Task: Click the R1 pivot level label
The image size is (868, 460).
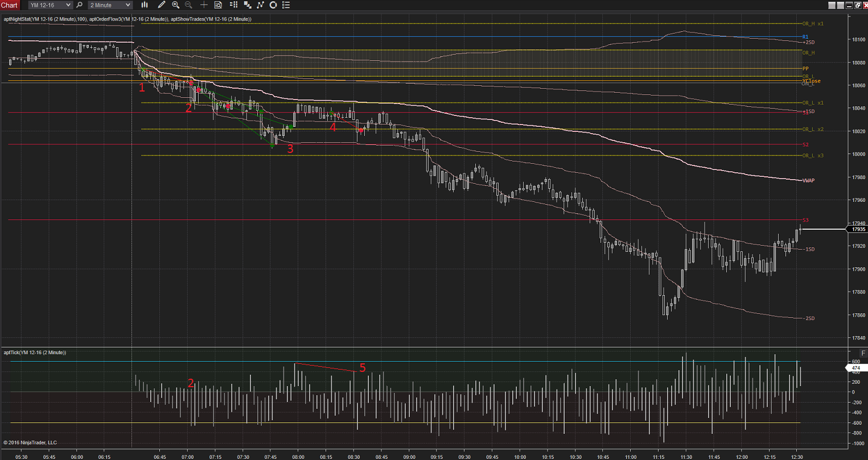Action: click(805, 37)
